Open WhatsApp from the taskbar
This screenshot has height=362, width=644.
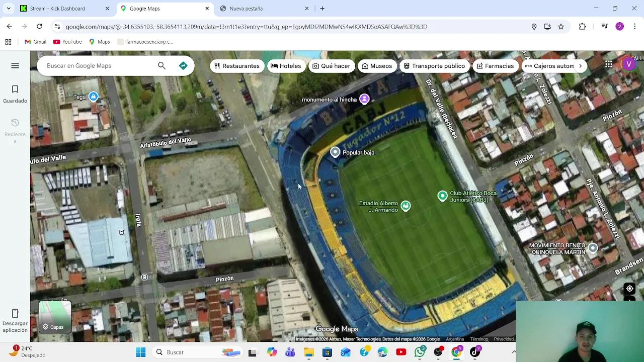tap(420, 352)
